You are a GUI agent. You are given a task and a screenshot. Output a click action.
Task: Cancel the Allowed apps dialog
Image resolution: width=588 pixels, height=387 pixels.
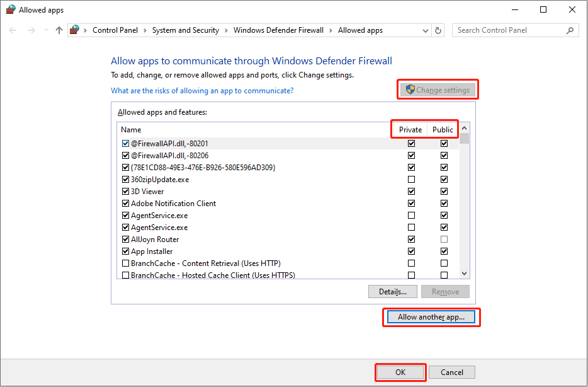tap(452, 372)
